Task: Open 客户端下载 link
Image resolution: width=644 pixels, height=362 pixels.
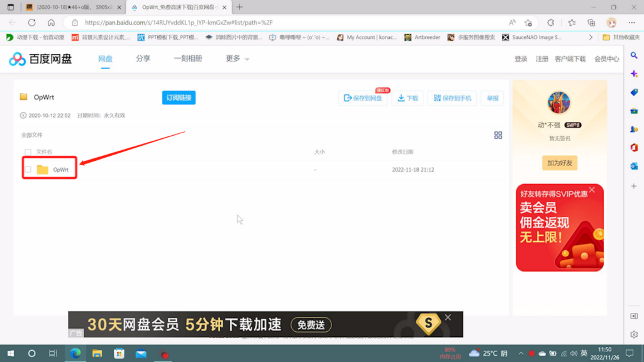Action: [x=570, y=59]
